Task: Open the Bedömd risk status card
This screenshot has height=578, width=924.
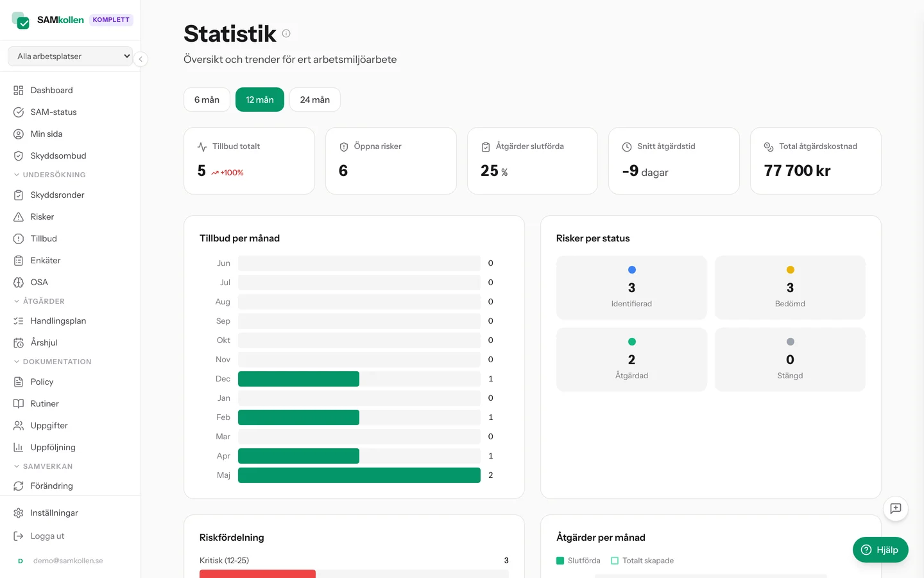Action: pyautogui.click(x=790, y=288)
